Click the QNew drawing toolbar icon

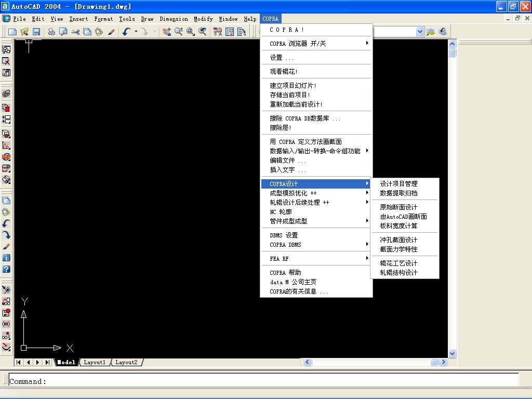tap(12, 32)
